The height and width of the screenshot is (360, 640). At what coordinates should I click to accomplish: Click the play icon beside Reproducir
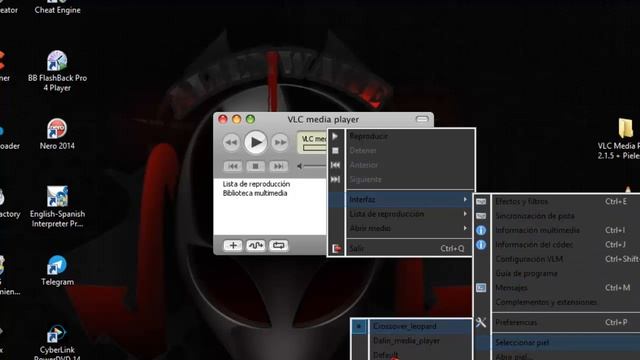(335, 136)
